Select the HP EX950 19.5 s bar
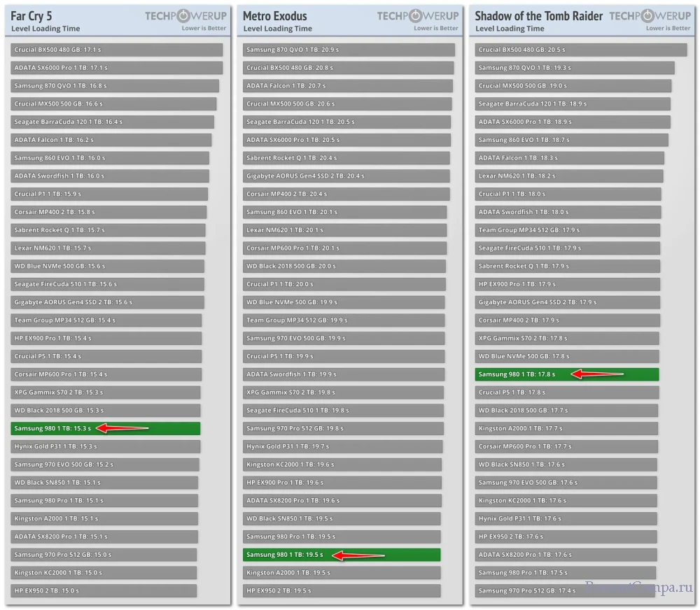The width and height of the screenshot is (700, 610). (x=342, y=591)
